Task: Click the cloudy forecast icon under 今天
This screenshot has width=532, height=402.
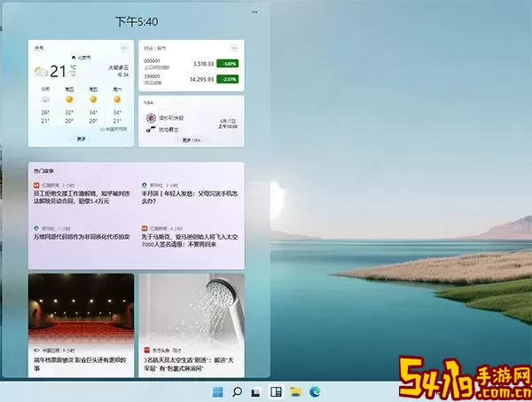Action: tap(45, 99)
